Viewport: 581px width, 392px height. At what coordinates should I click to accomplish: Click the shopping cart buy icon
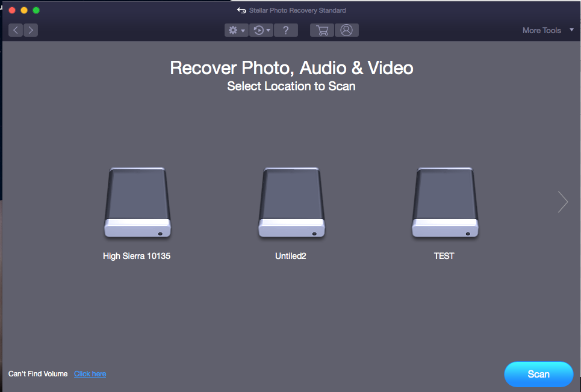point(322,30)
